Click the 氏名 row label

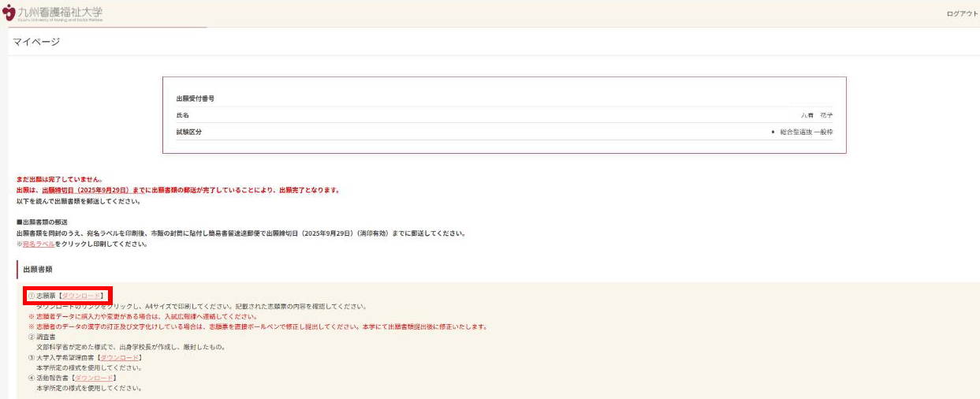click(x=182, y=115)
